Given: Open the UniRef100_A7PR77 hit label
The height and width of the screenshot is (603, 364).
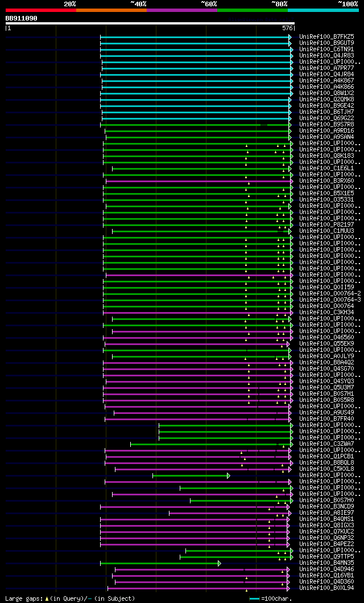Looking at the screenshot, I should tap(327, 68).
